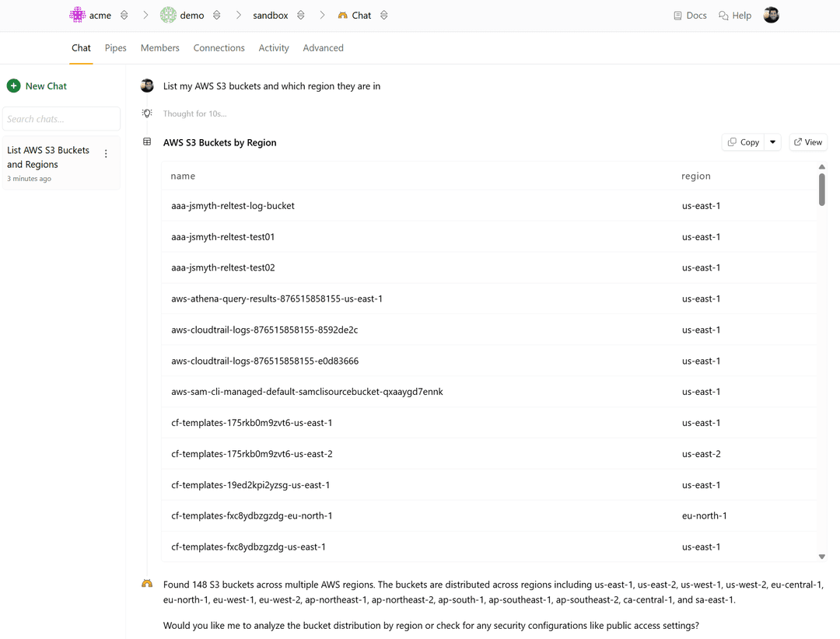This screenshot has width=840, height=639.
Task: Click the acme organization logo icon
Action: pyautogui.click(x=77, y=15)
